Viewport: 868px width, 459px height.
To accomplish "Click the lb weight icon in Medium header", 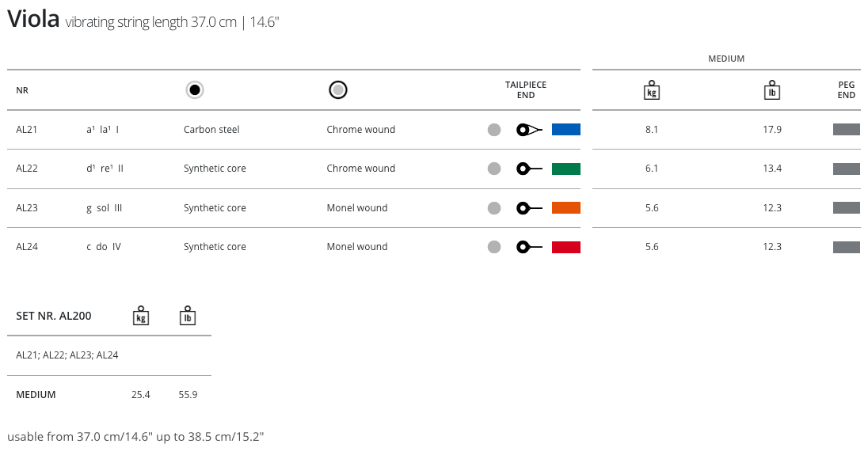I will click(x=772, y=90).
